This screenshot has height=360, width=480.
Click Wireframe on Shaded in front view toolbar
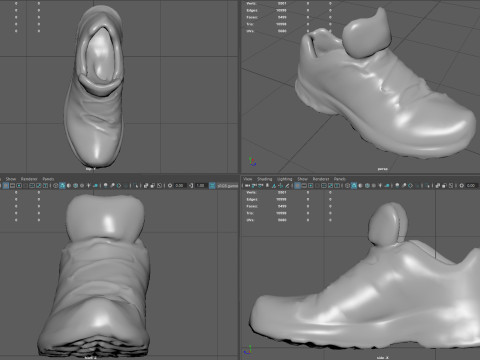[75, 185]
